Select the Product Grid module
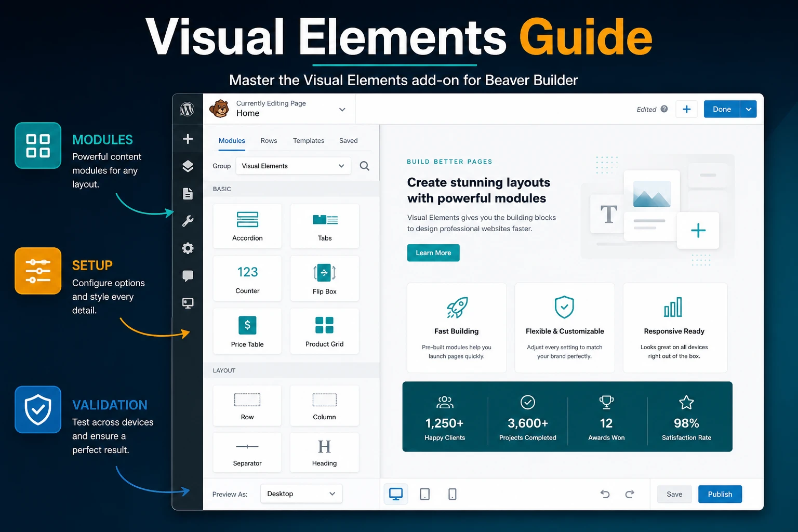798x532 pixels. tap(325, 331)
